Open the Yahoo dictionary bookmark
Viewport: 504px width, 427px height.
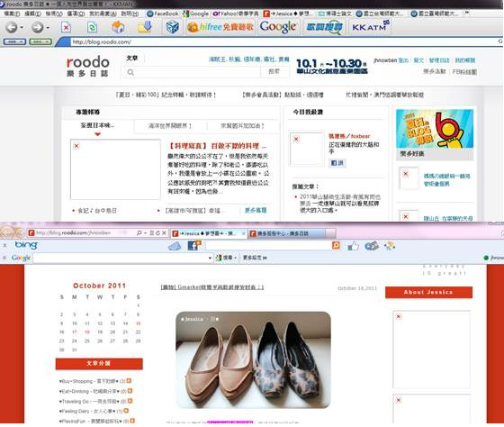(x=236, y=14)
